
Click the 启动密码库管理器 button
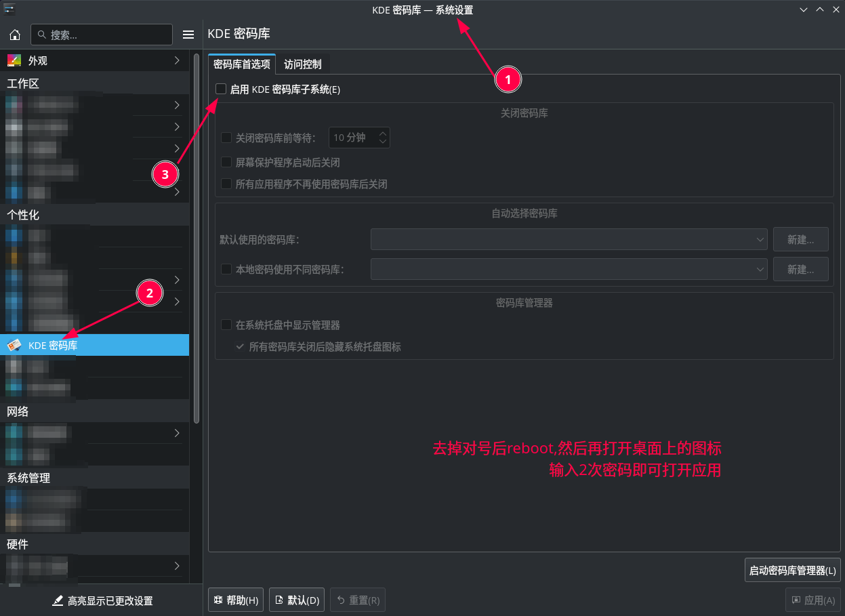(793, 570)
